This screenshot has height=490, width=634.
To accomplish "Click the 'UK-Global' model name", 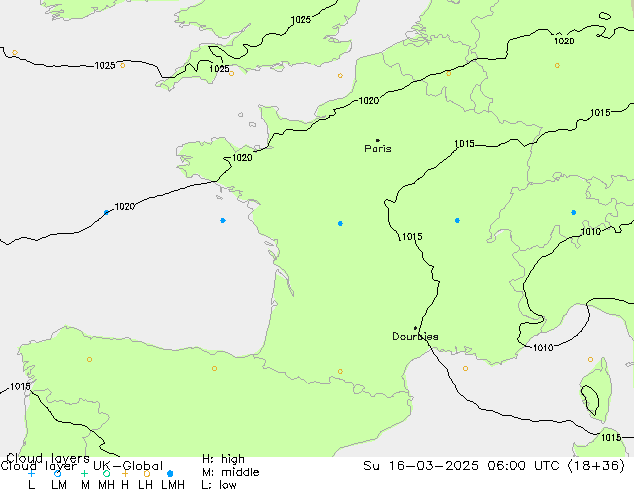I will [x=128, y=466].
